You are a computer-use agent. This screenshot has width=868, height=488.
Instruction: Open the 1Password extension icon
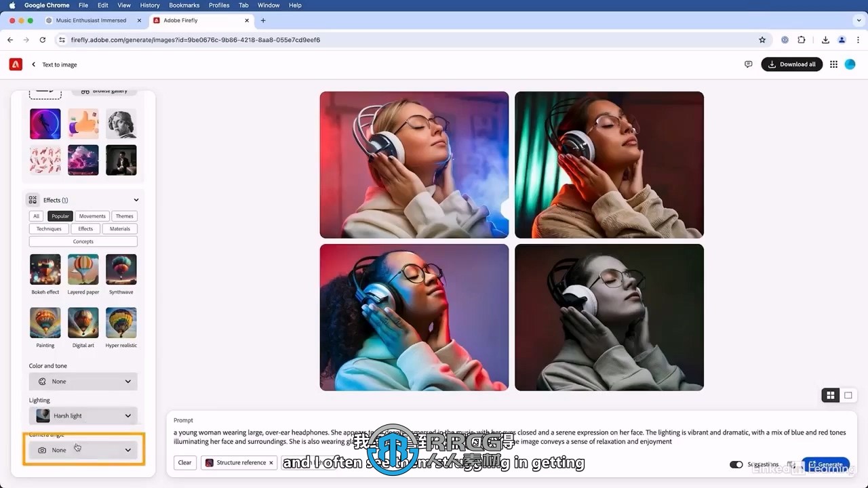(x=785, y=40)
